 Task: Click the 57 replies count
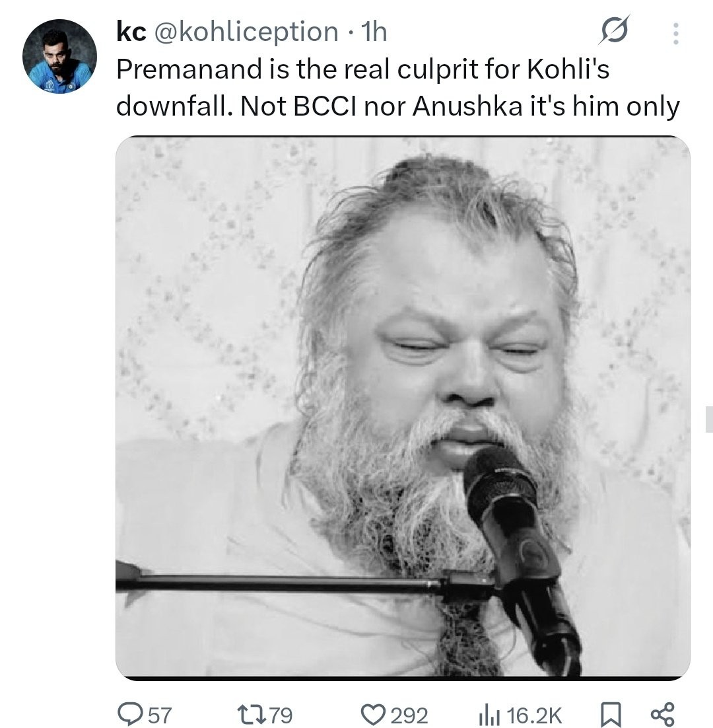pyautogui.click(x=159, y=715)
